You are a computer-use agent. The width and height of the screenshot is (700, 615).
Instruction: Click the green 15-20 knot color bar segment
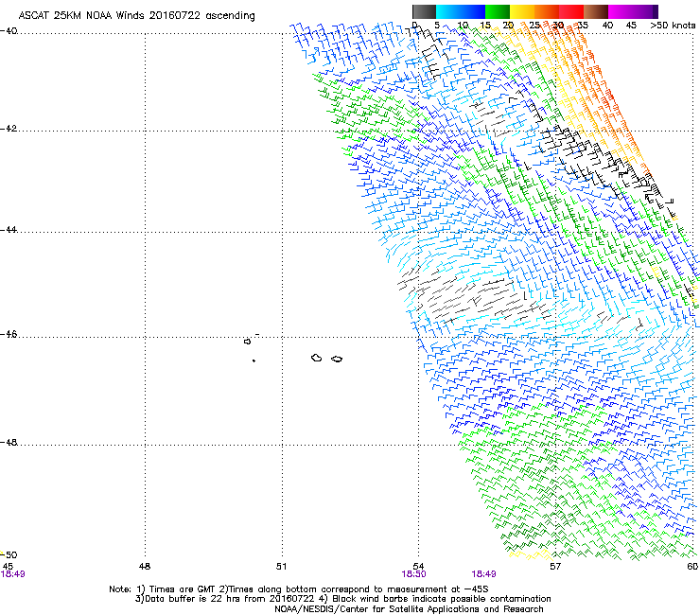point(498,11)
